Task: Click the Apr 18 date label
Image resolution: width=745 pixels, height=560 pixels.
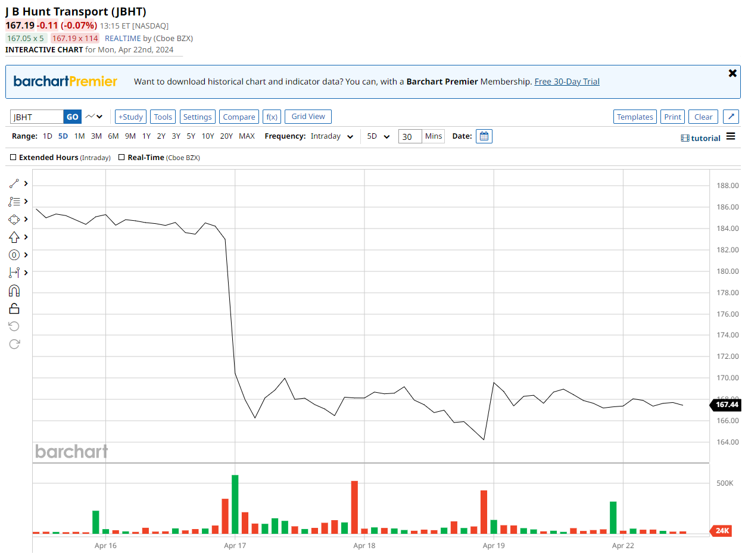Action: (x=364, y=545)
